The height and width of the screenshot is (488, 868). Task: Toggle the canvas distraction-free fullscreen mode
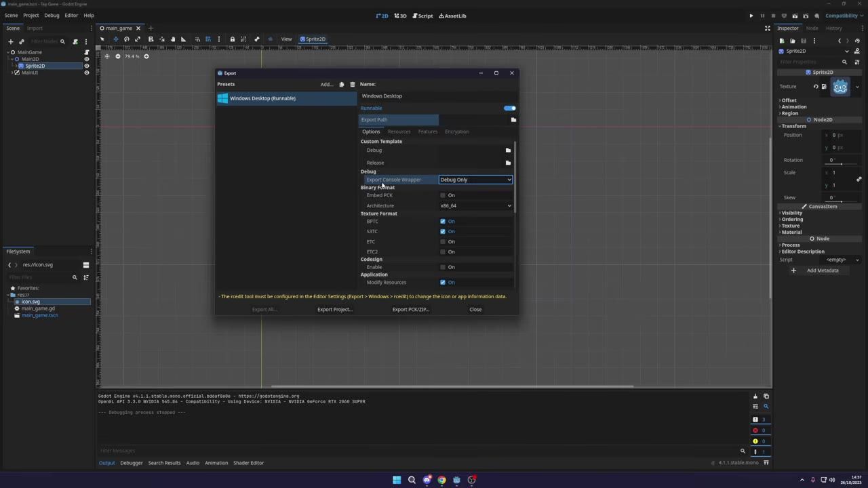point(768,28)
